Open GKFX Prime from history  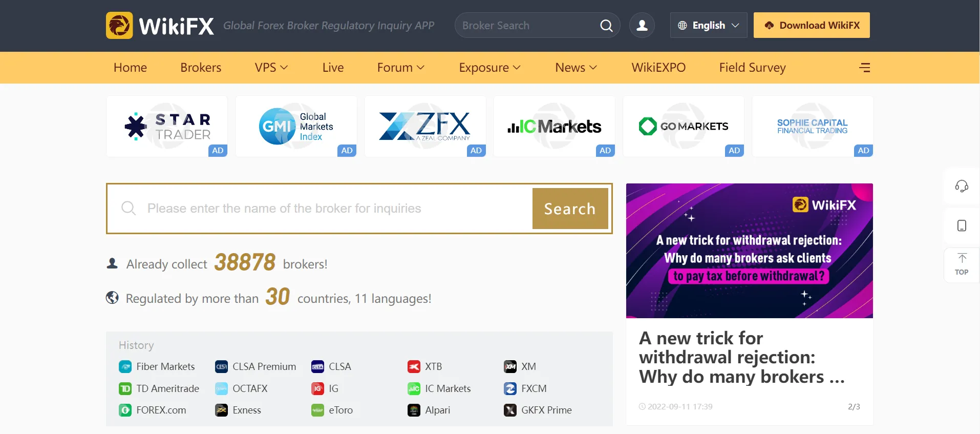[x=546, y=410]
